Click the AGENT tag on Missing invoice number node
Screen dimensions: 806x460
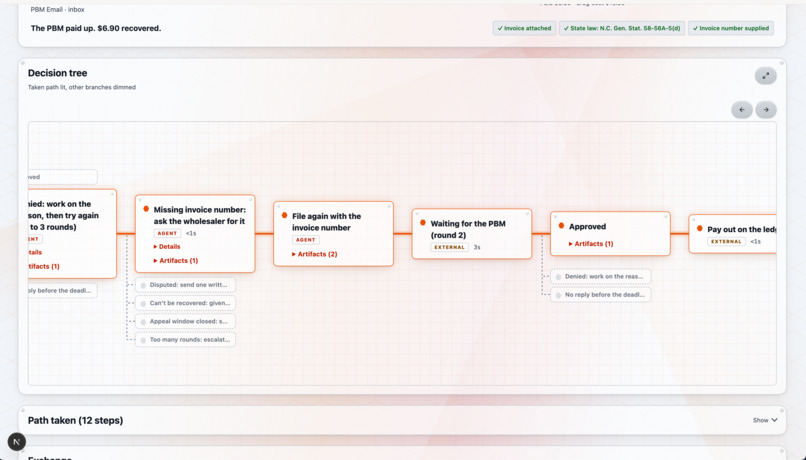(167, 233)
